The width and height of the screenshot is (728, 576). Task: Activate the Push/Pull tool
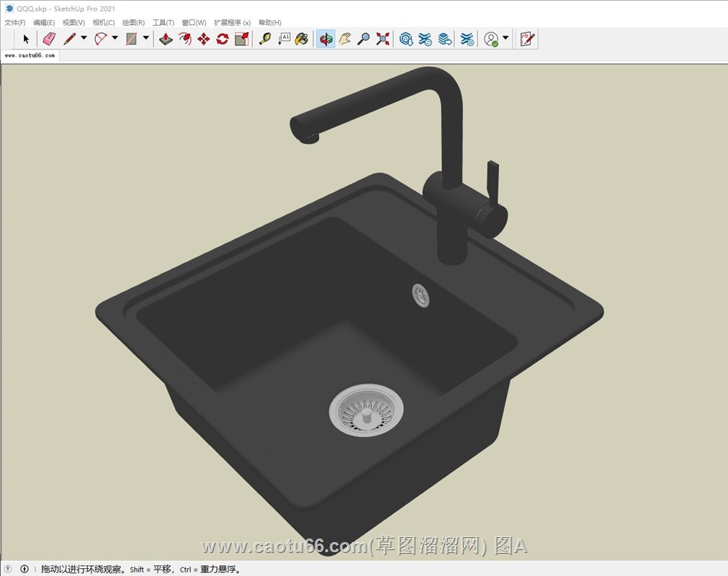[x=166, y=39]
